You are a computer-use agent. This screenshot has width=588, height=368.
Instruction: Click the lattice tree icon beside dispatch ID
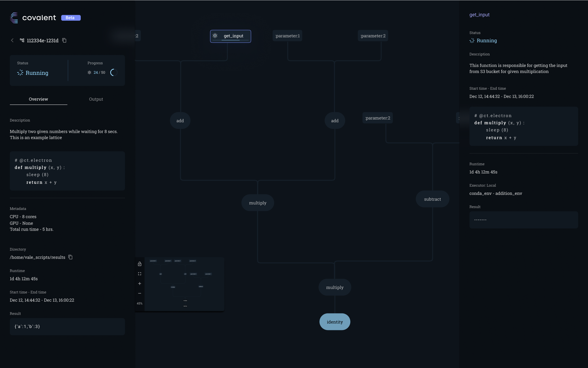pyautogui.click(x=22, y=40)
